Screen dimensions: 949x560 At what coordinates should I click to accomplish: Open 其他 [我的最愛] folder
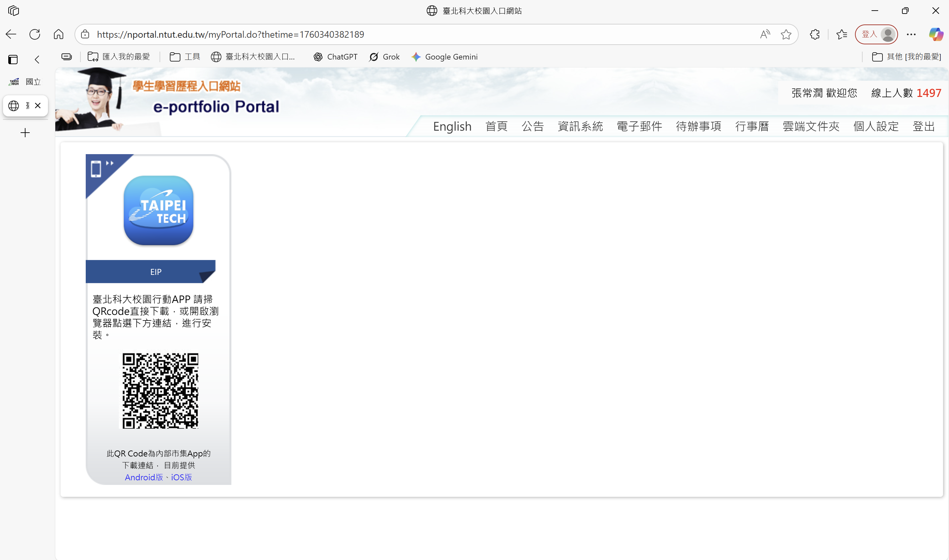pyautogui.click(x=906, y=57)
